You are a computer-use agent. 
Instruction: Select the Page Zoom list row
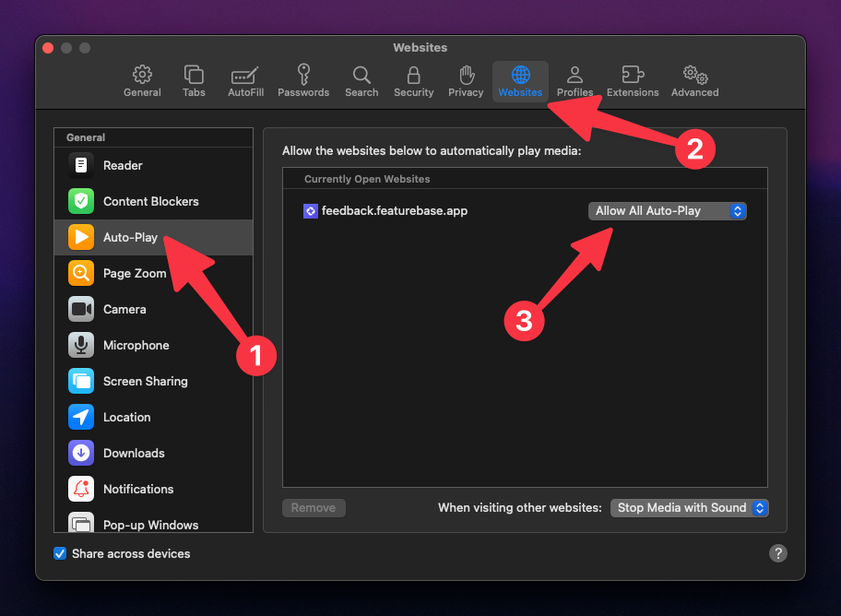[x=153, y=273]
